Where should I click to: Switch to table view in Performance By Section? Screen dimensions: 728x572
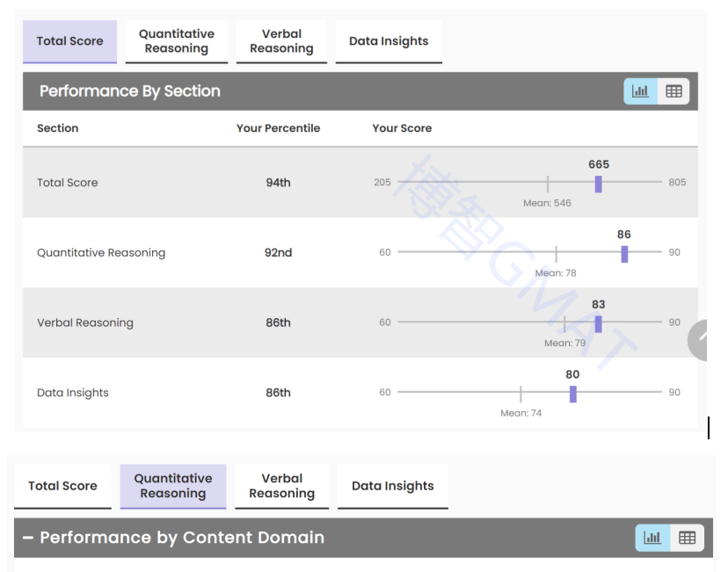[x=673, y=91]
